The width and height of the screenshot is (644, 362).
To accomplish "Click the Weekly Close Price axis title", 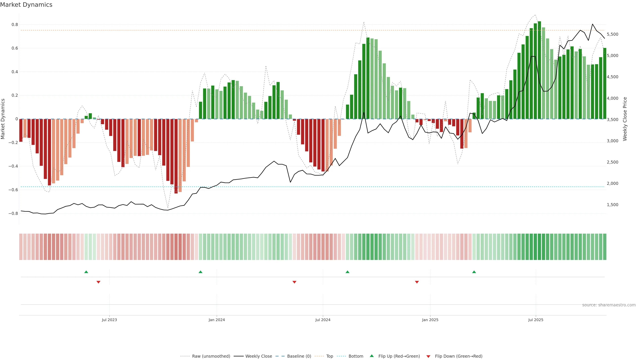I will (x=625, y=119).
